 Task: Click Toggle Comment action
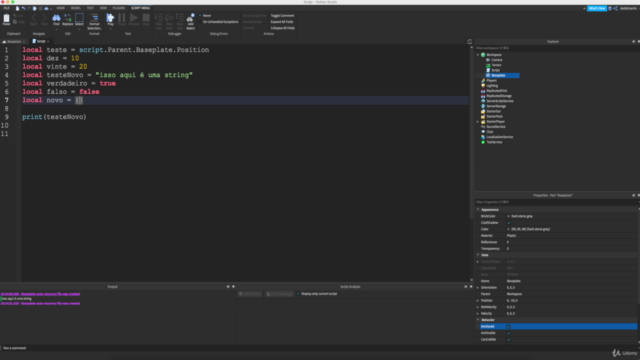[x=282, y=16]
